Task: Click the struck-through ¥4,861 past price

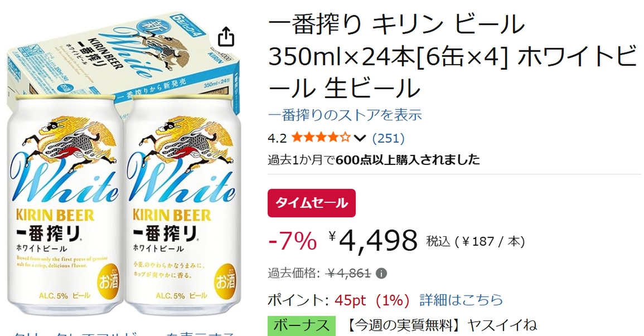Action: point(349,273)
